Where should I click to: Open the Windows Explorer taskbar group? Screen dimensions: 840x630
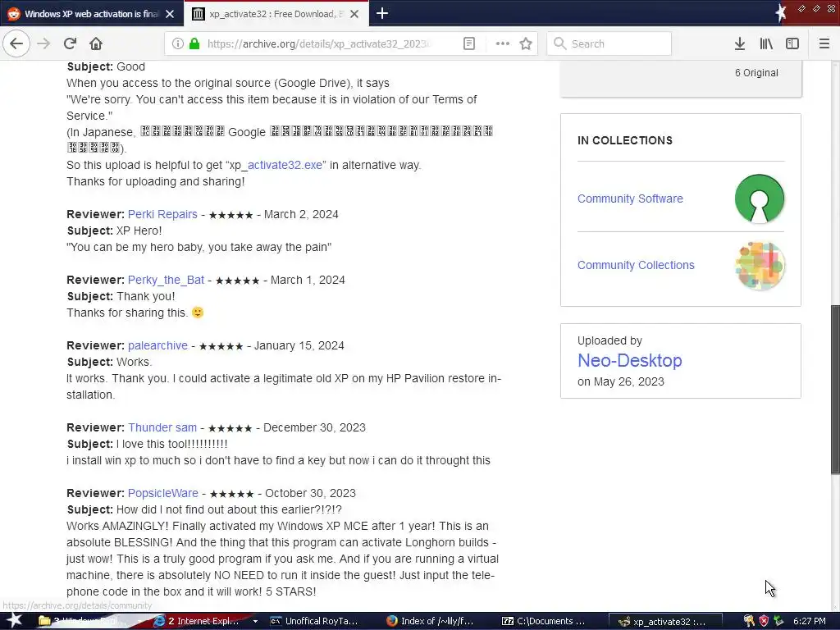[x=89, y=622]
